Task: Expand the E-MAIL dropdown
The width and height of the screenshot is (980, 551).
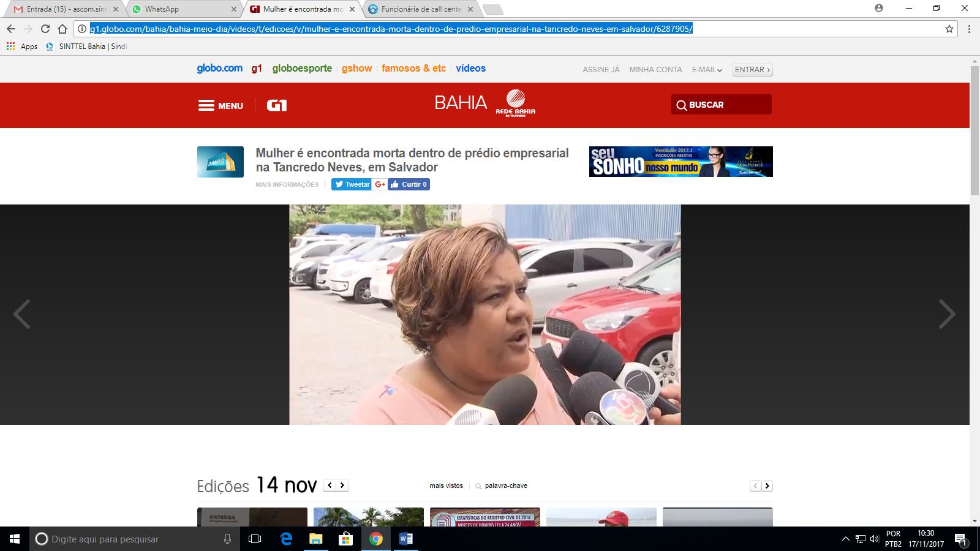Action: point(707,70)
